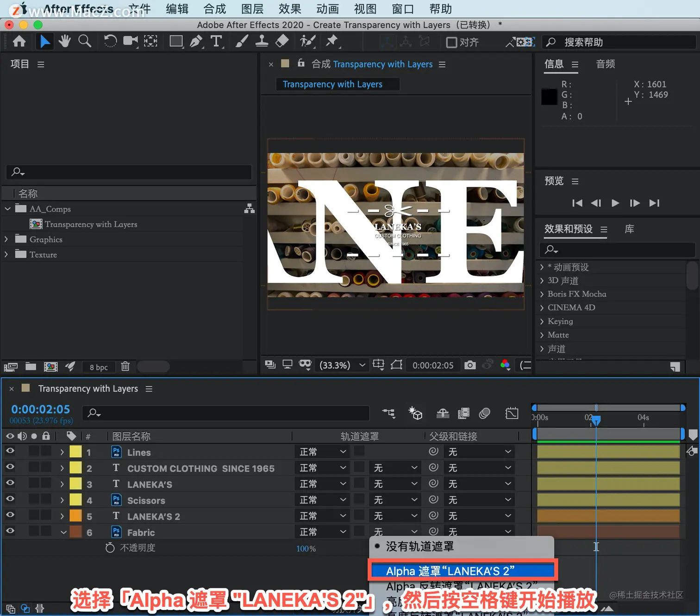Select the Selection arrow tool
Viewport: 700px width, 616px height.
[x=44, y=42]
